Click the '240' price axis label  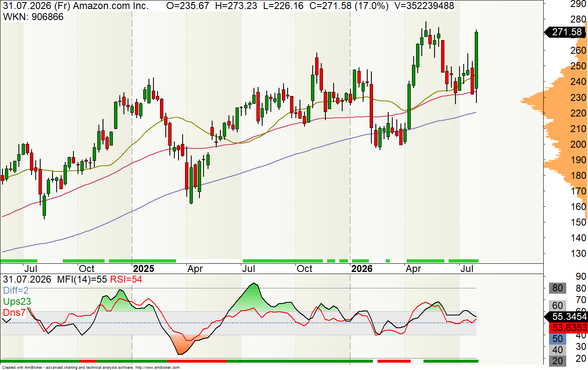coord(578,82)
